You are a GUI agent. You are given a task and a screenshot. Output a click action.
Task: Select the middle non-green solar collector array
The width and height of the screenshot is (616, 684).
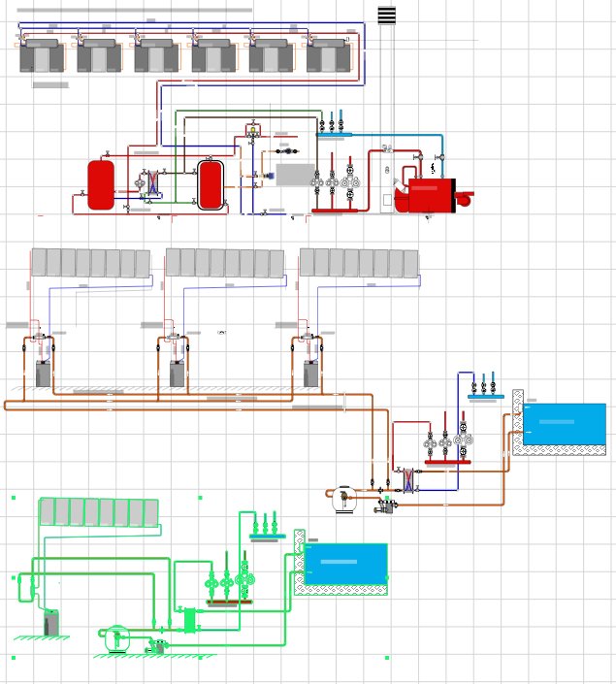point(225,263)
